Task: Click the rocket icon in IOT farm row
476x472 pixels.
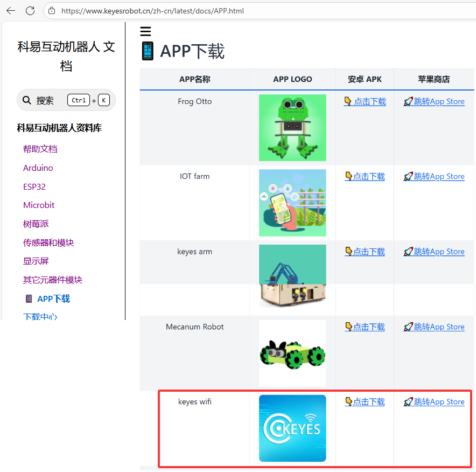Action: click(x=408, y=176)
